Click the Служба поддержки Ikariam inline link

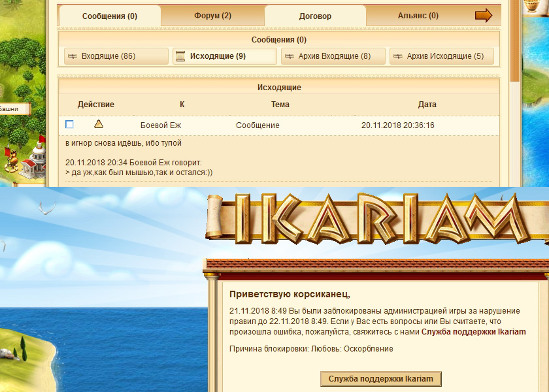473,332
